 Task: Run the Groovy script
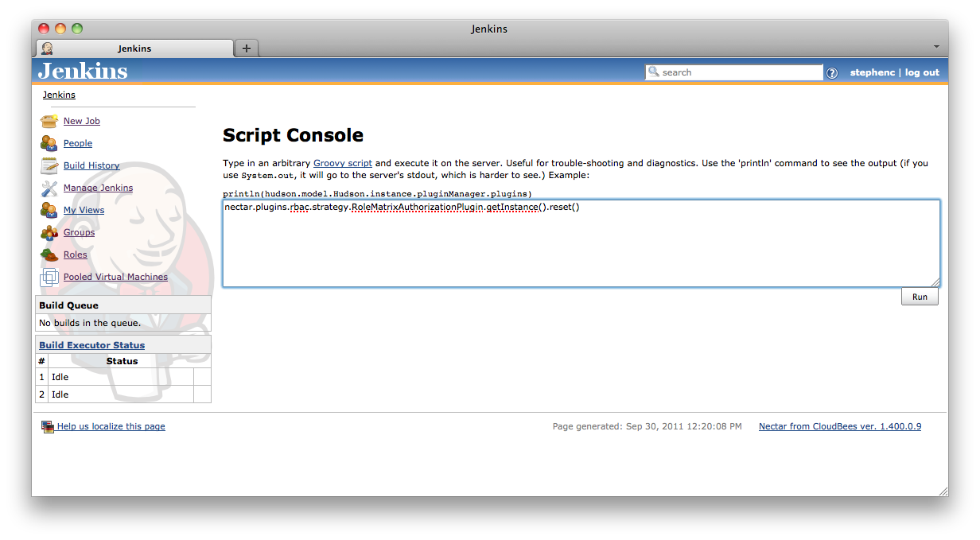tap(920, 297)
